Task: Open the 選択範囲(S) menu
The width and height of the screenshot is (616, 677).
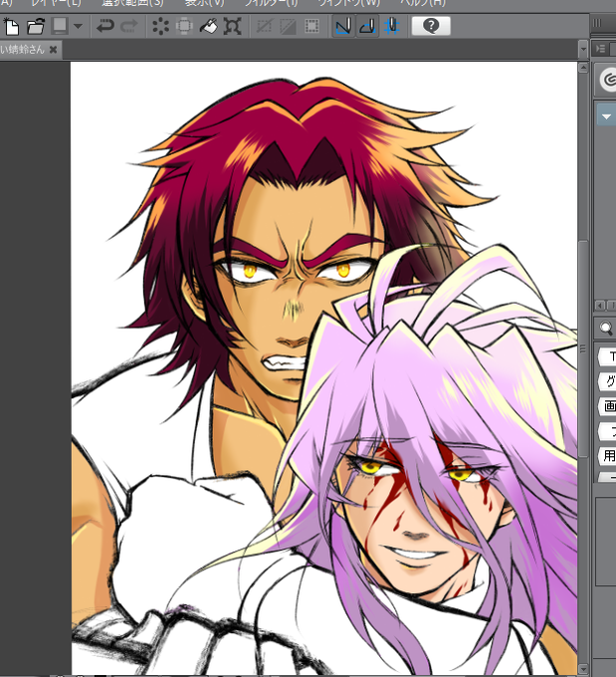Action: [x=133, y=3]
